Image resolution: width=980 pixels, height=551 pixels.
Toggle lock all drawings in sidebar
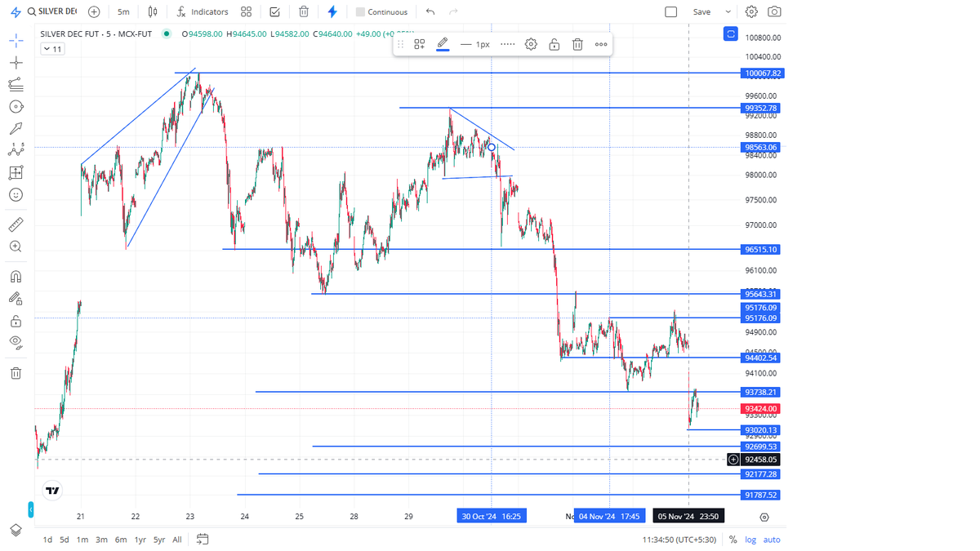tap(16, 320)
